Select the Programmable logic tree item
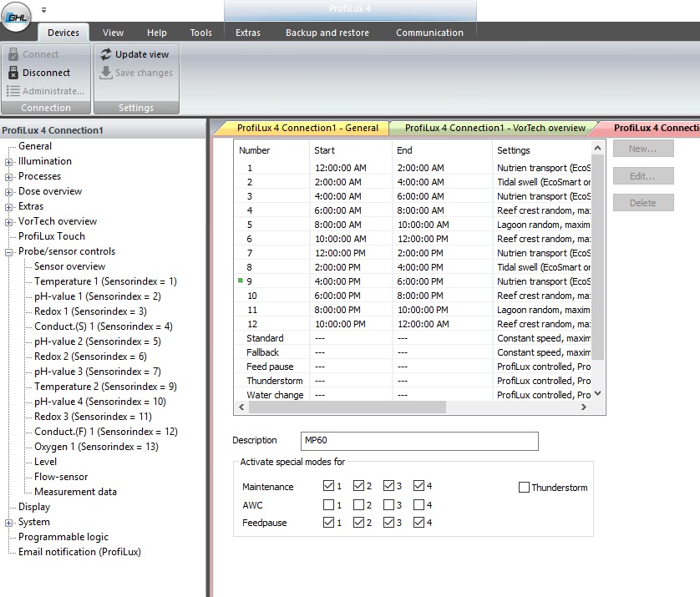 pos(63,537)
